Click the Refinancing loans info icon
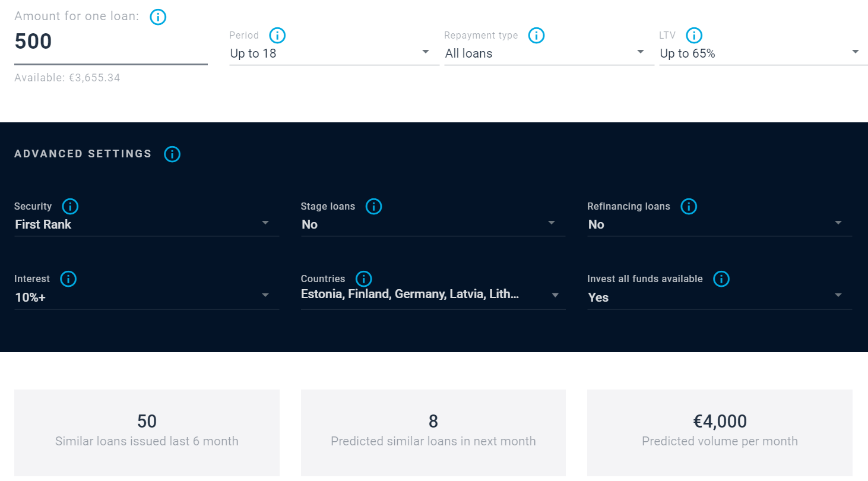 [689, 206]
